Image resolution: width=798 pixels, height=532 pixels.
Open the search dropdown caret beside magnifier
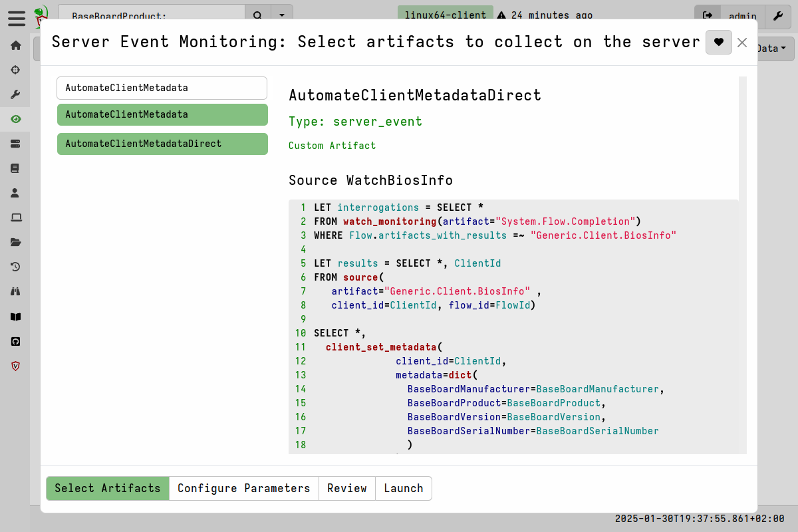point(282,15)
